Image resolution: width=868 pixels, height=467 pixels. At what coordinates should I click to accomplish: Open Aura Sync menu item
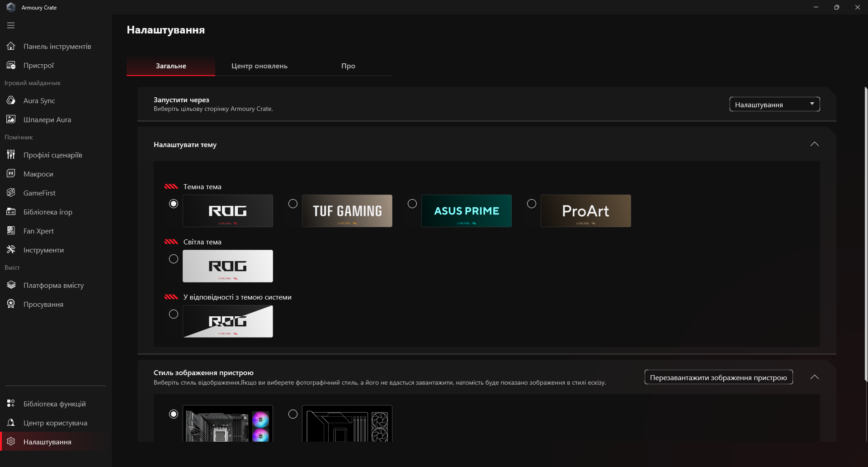tap(56, 100)
